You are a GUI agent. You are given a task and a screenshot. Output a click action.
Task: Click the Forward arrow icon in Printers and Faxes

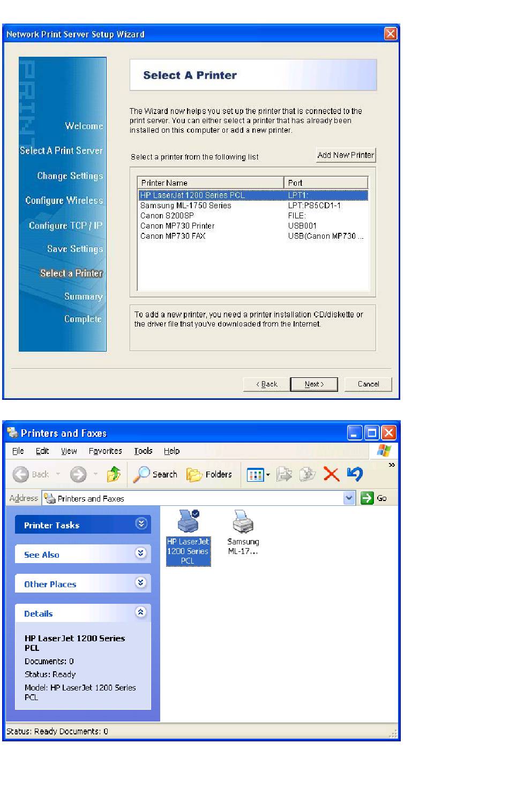[78, 474]
